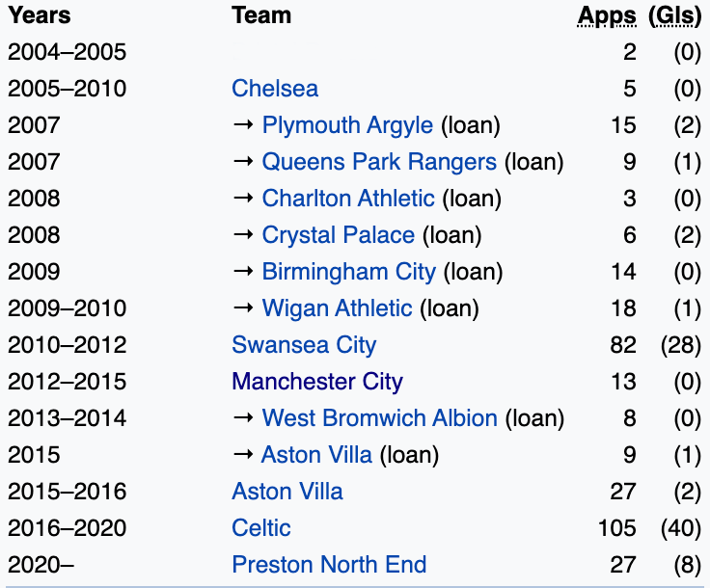The height and width of the screenshot is (588, 710).
Task: Click the Apps column header abbreviation
Action: [x=607, y=16]
